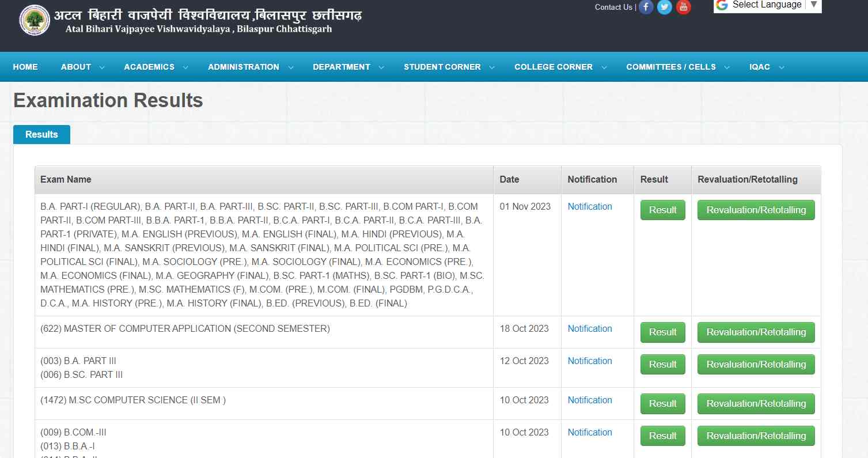Open the IQAC menu
The width and height of the screenshot is (868, 458).
tap(767, 67)
